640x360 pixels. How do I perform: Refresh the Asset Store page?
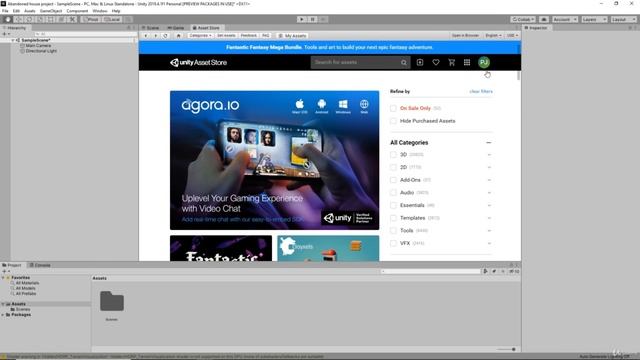[x=165, y=36]
